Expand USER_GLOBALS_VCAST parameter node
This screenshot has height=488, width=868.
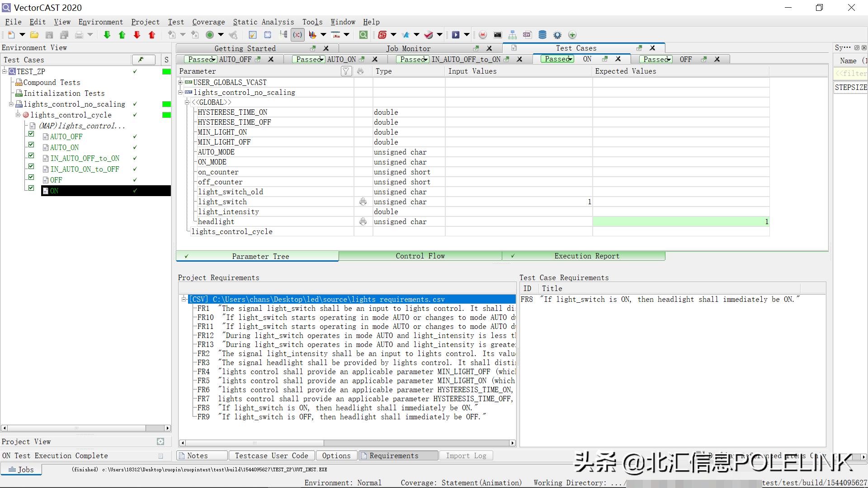[180, 82]
